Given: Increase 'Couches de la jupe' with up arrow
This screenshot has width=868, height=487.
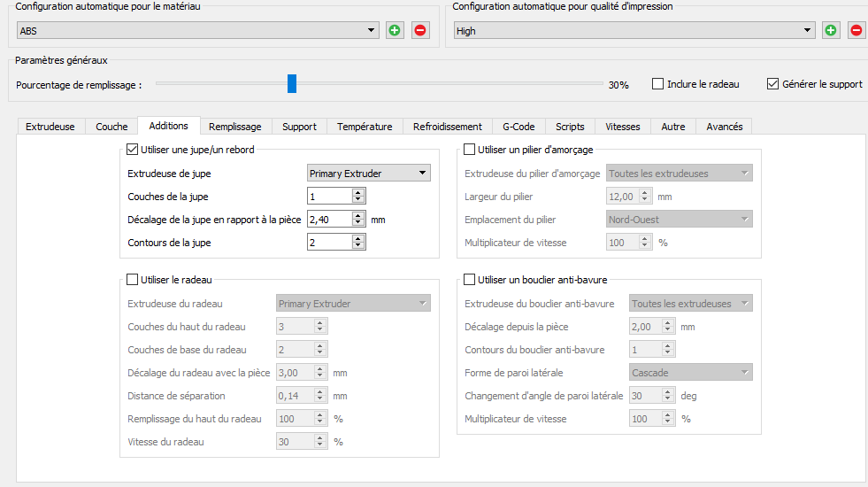Looking at the screenshot, I should click(x=358, y=192).
